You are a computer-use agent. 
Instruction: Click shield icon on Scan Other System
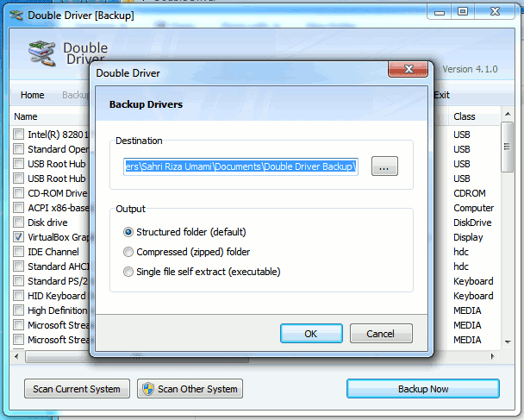pyautogui.click(x=148, y=389)
